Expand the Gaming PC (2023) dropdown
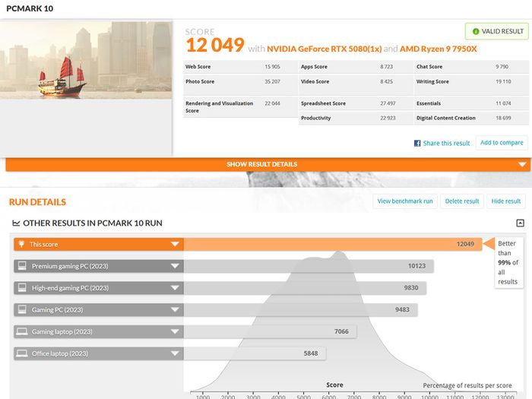The height and width of the screenshot is (399, 532). [175, 309]
